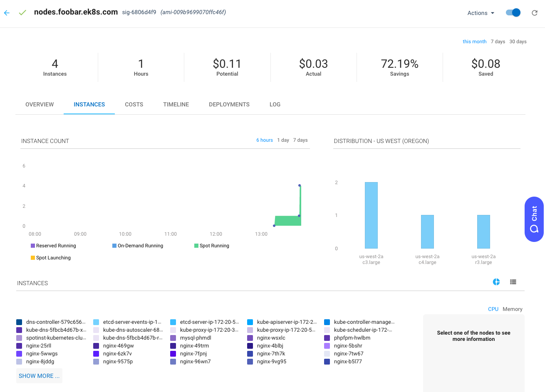The height and width of the screenshot is (392, 545).
Task: Open the Actions dropdown menu
Action: [481, 13]
